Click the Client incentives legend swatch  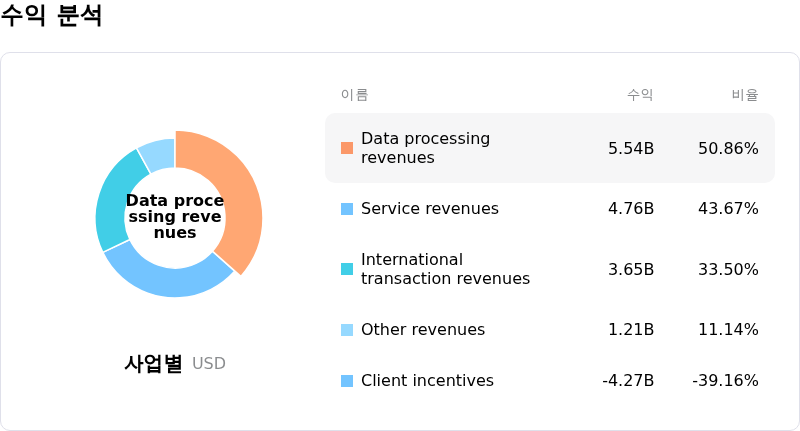(x=347, y=381)
